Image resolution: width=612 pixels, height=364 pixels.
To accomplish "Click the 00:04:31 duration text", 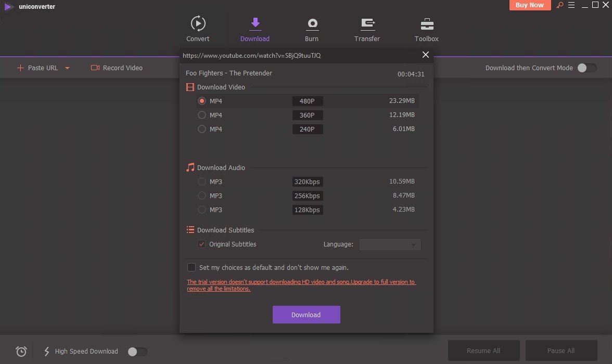I will point(411,74).
